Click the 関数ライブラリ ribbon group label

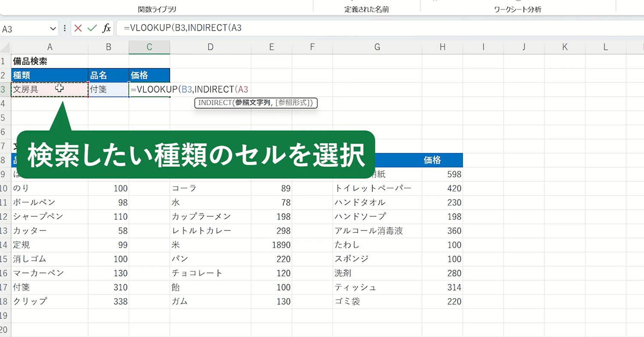pos(157,9)
